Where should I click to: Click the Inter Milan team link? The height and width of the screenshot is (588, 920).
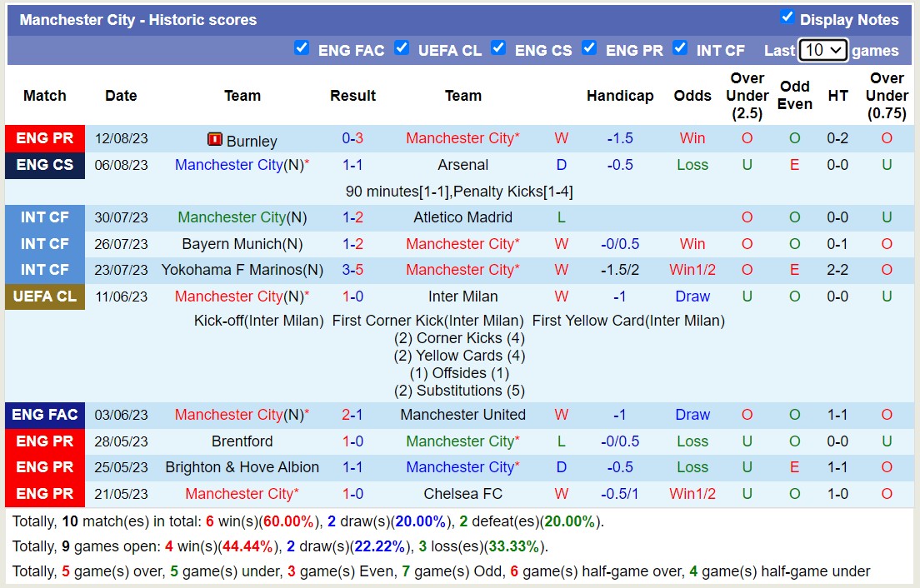click(x=462, y=296)
